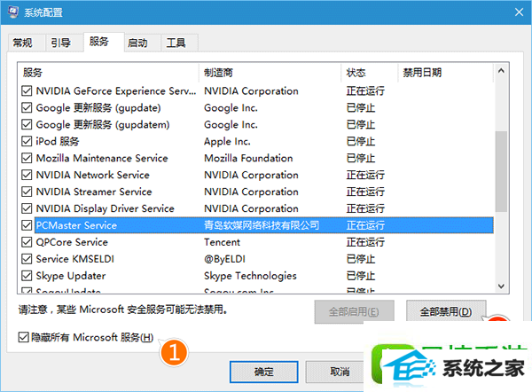Uncheck Google 更新服务 (gupdatem) checkbox
The image size is (532, 392).
pyautogui.click(x=27, y=124)
